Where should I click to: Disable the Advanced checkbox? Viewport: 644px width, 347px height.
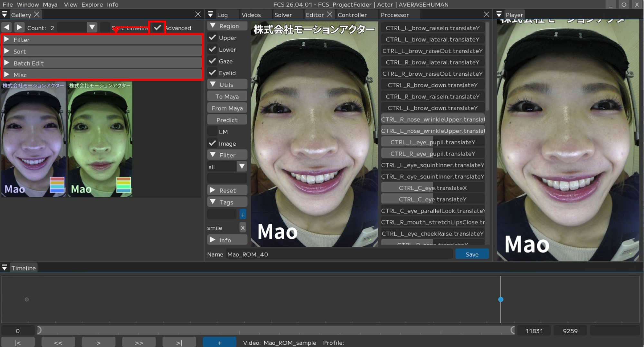pos(157,28)
